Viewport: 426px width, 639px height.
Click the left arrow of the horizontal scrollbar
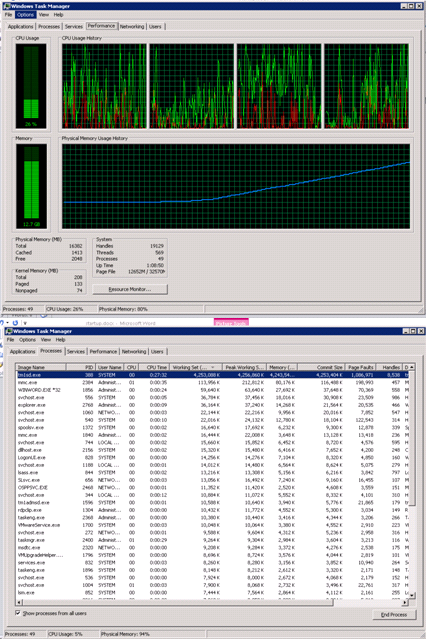pos(19,602)
